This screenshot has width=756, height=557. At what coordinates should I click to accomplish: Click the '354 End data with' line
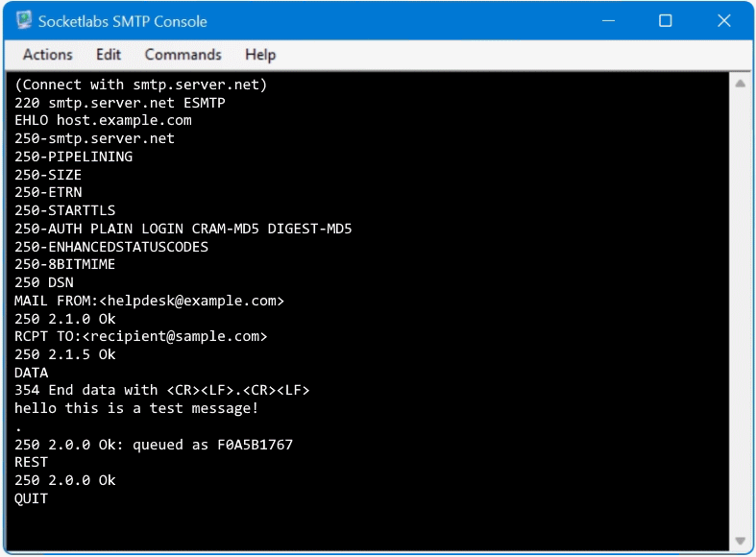162,390
